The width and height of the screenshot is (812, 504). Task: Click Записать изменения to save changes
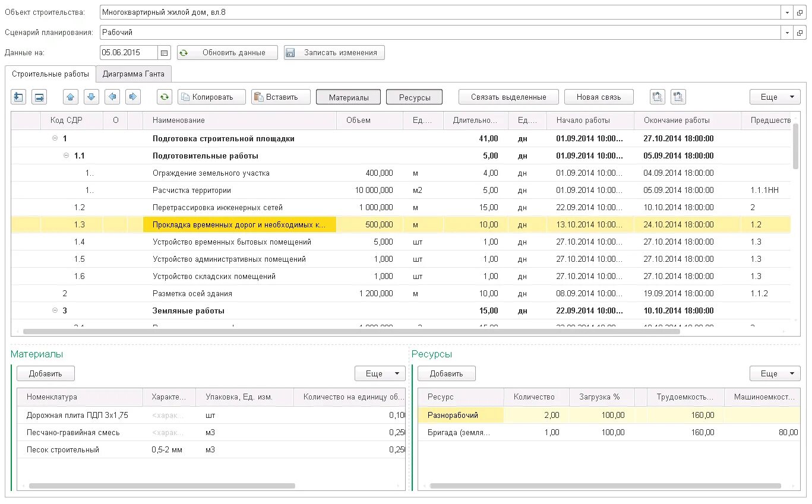[334, 53]
